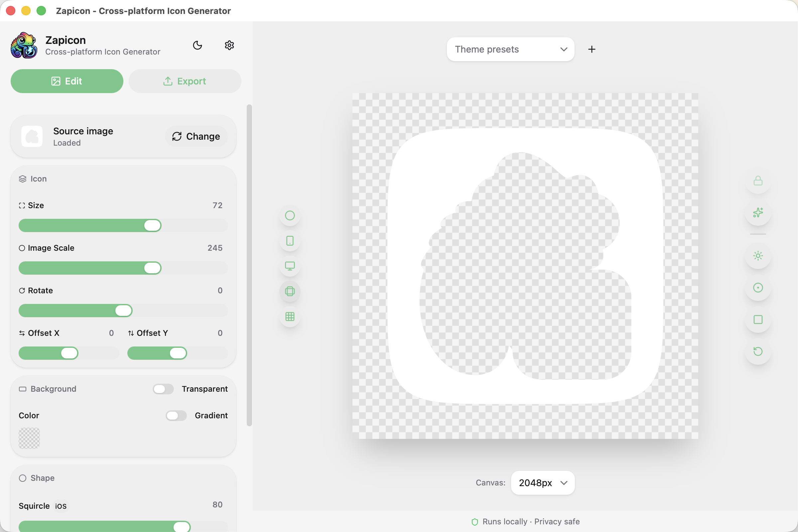
Task: Switch to the Export tab
Action: click(185, 81)
